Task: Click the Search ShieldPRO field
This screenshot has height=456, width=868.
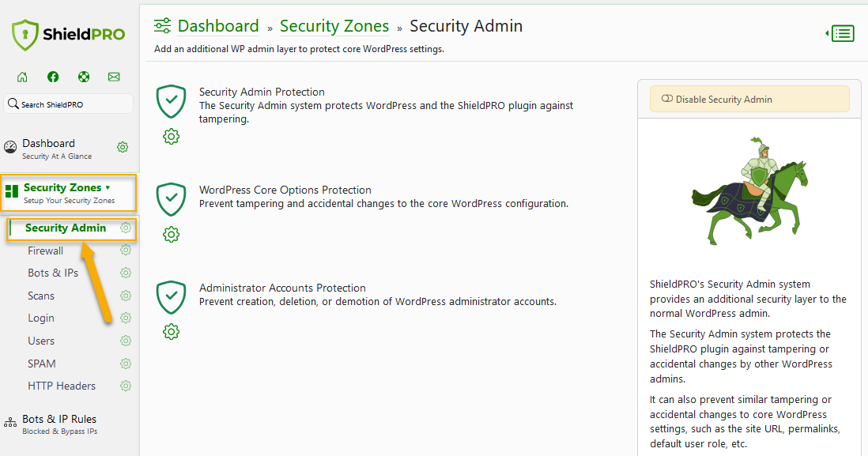Action: tap(70, 104)
